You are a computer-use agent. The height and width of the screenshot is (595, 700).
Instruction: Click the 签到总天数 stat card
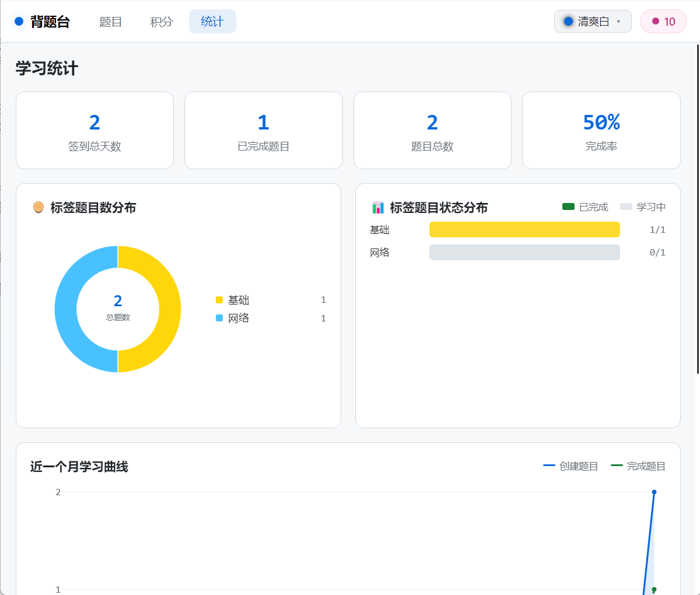tap(94, 130)
